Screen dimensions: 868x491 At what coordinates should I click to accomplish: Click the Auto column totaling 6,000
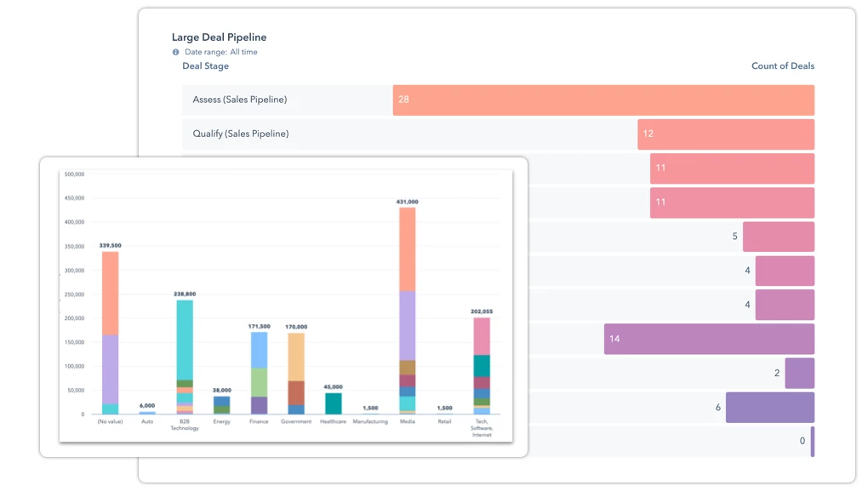point(147,413)
